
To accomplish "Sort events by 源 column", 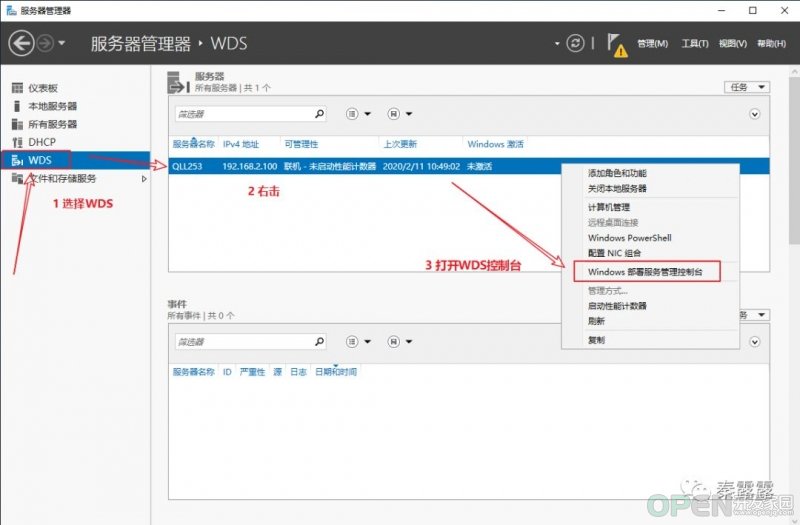I will coord(278,372).
